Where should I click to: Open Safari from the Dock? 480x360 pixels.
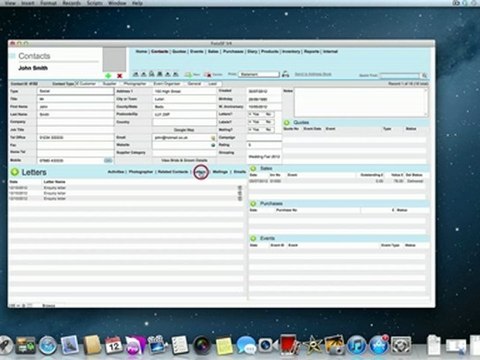47,346
